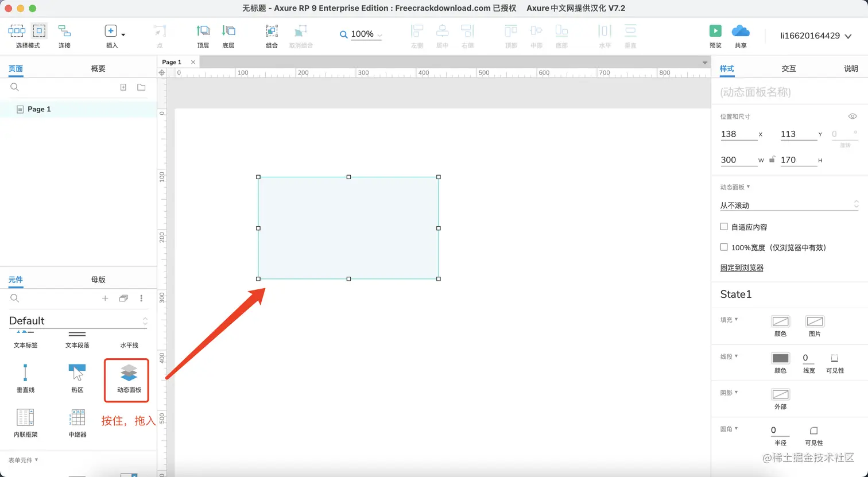Screen dimensions: 868x477
Task: Distribute vertically with 垂直 icon
Action: [x=630, y=31]
